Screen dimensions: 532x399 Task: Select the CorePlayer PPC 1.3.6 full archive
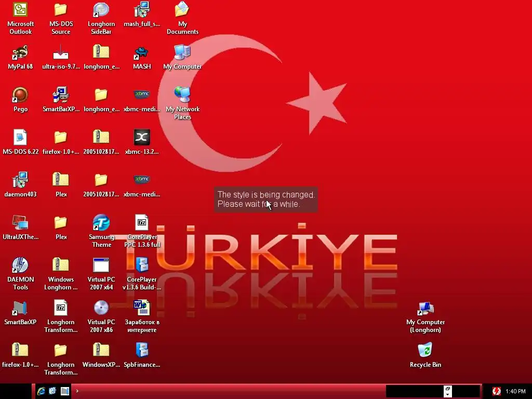(x=142, y=223)
